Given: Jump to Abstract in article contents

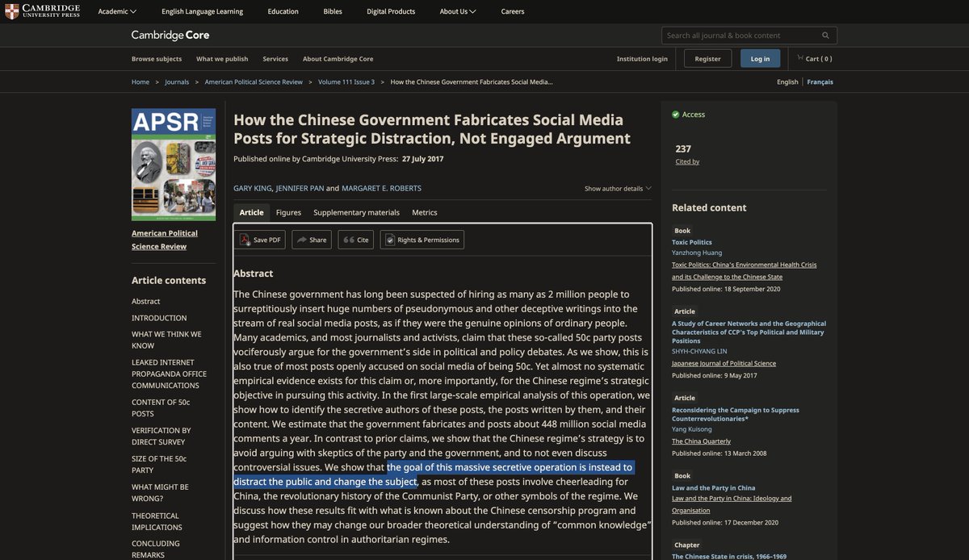Looking at the screenshot, I should pyautogui.click(x=146, y=301).
